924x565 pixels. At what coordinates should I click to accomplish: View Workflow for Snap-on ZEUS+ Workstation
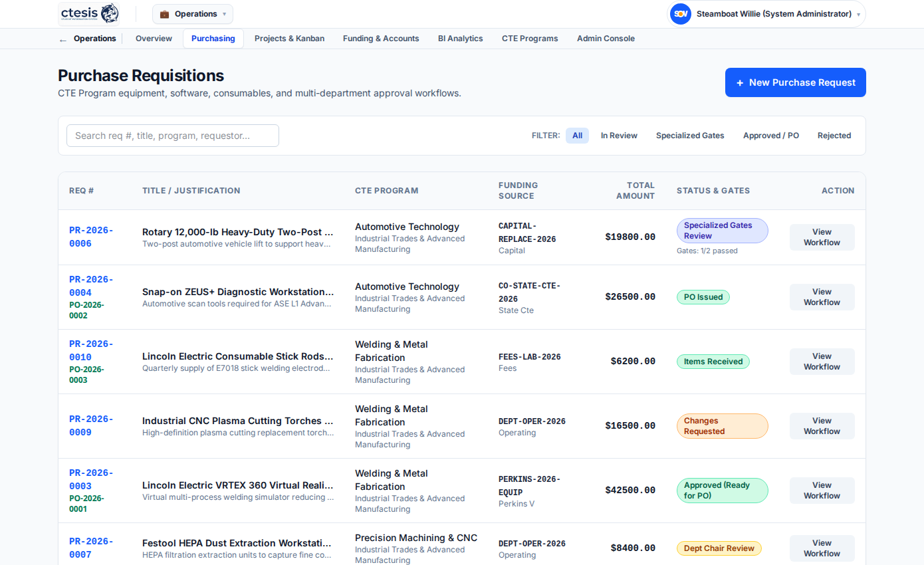(x=822, y=297)
